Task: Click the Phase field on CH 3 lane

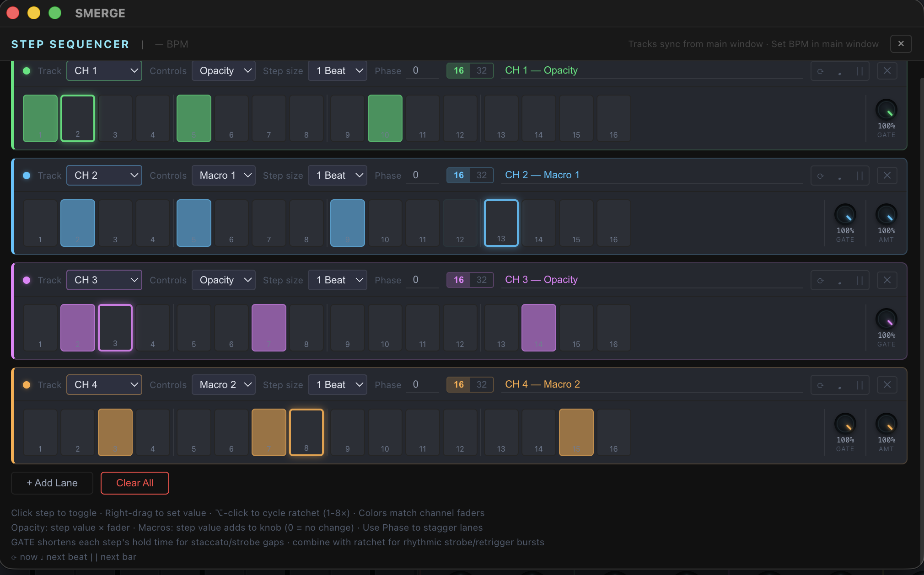Action: click(423, 280)
